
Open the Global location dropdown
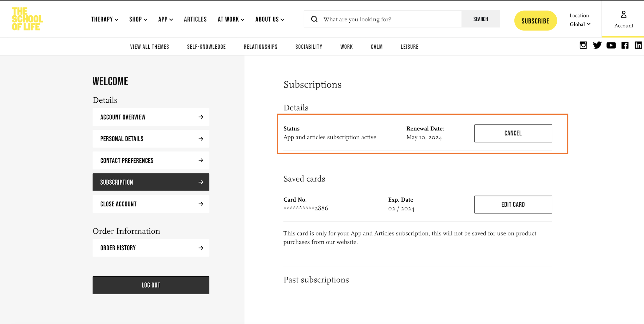point(580,24)
